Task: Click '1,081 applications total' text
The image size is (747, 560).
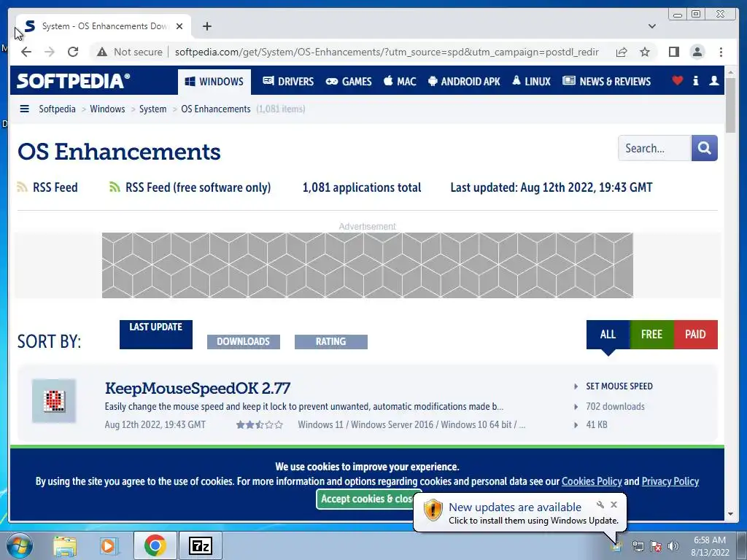Action: tap(362, 187)
